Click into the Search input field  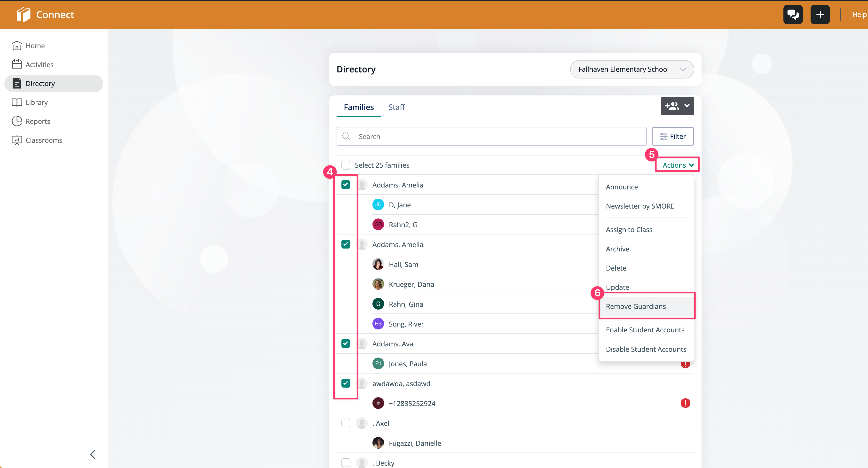tap(491, 136)
